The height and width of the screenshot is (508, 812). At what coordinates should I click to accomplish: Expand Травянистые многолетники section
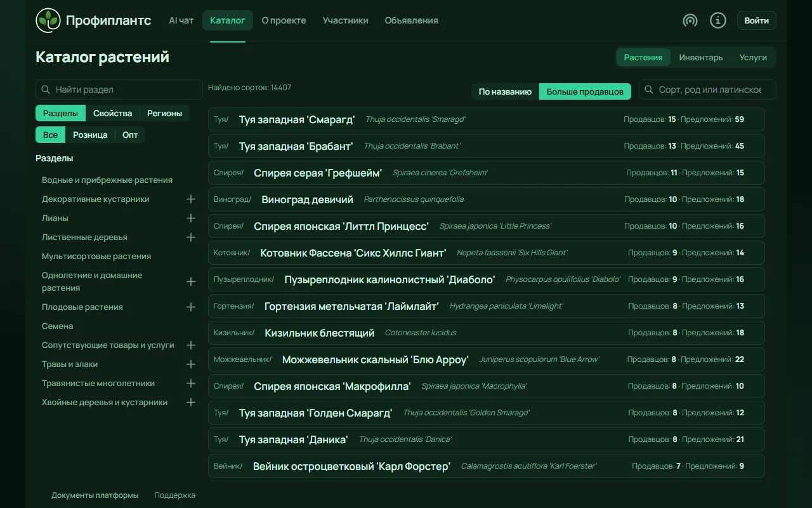(x=191, y=383)
